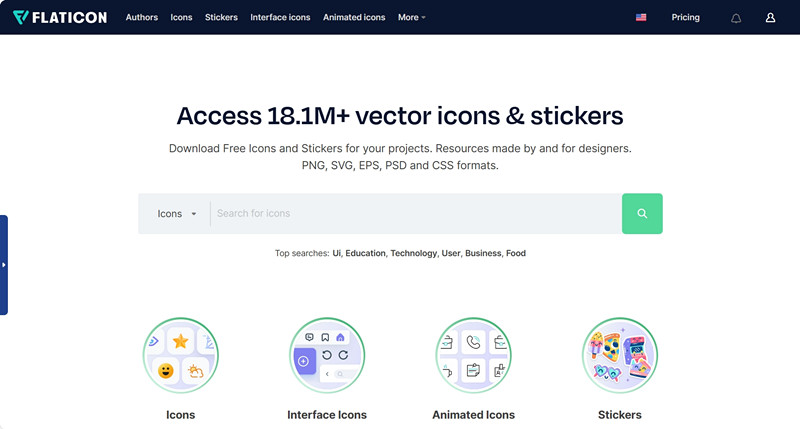Click the Animated Icons category label
800x429 pixels.
click(x=473, y=415)
